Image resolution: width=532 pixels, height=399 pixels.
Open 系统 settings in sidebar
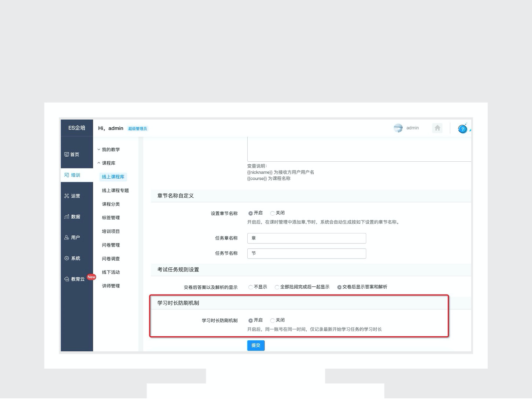click(73, 258)
